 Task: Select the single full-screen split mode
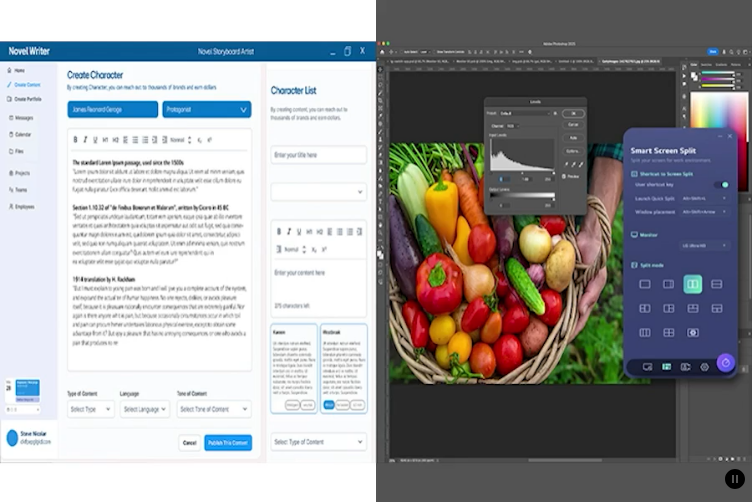(645, 284)
